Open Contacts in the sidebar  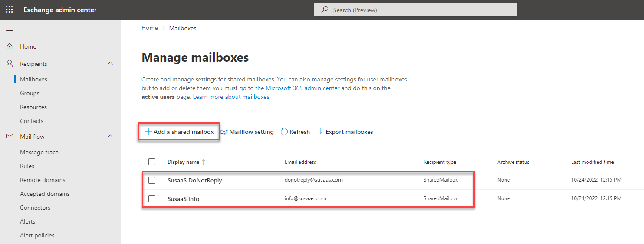click(32, 121)
